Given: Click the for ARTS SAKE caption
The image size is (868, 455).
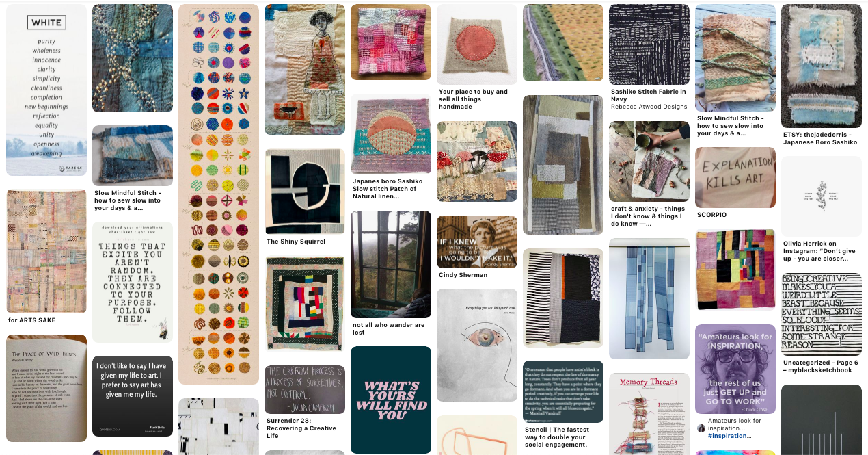Looking at the screenshot, I should tap(32, 320).
